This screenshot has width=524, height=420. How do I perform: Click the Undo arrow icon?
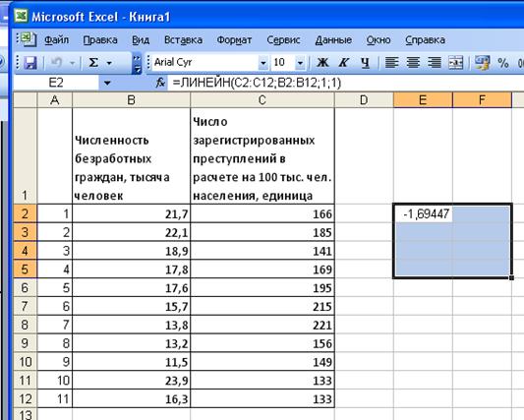click(x=56, y=63)
